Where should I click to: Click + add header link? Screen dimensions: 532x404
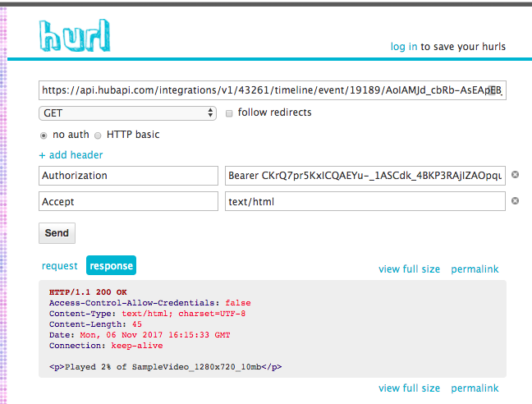coord(71,155)
